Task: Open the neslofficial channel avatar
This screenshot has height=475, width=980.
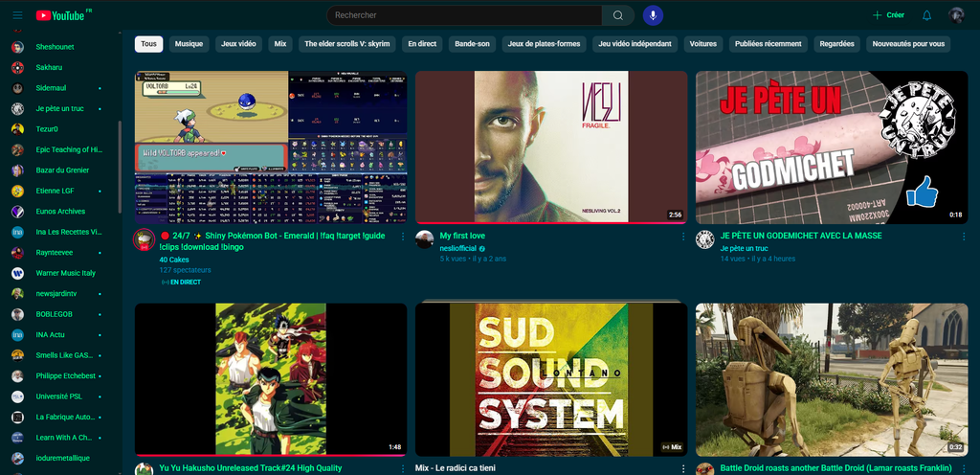Action: pyautogui.click(x=425, y=239)
